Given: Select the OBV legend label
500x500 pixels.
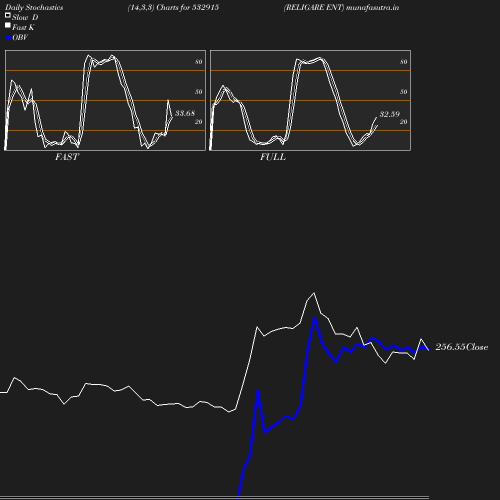Looking at the screenshot, I should 20,38.
